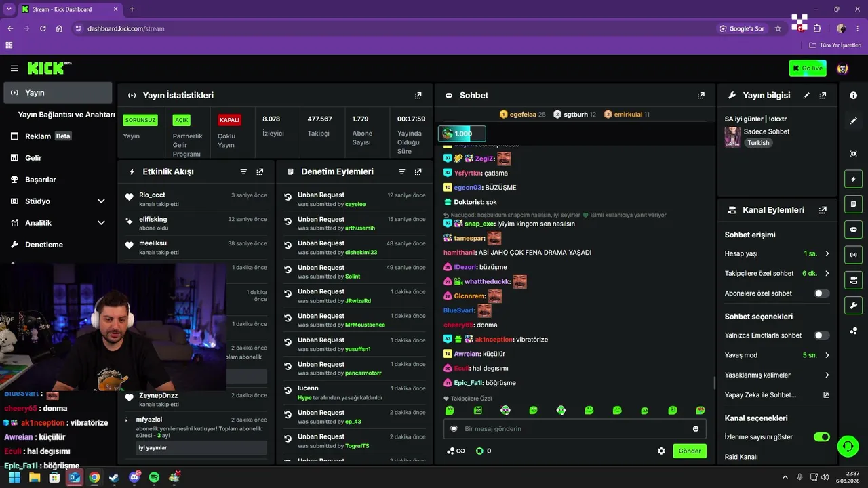868x488 pixels.
Task: Reload the Kick dashboard page
Action: click(x=43, y=28)
